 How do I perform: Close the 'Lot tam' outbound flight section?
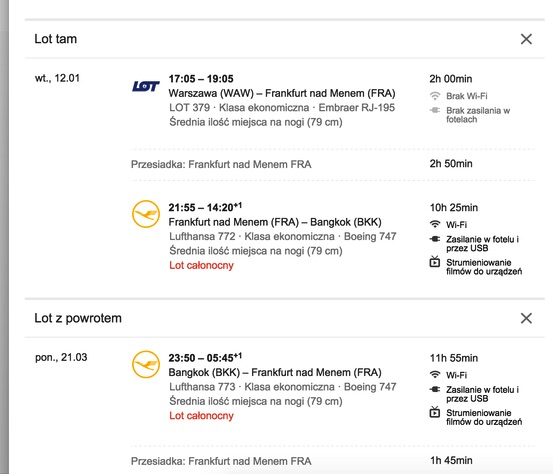tap(526, 39)
